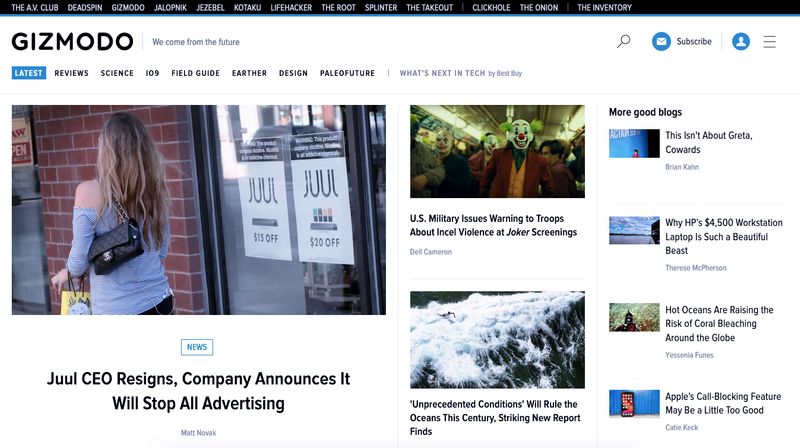Visit The A.V. Club in network bar

35,8
